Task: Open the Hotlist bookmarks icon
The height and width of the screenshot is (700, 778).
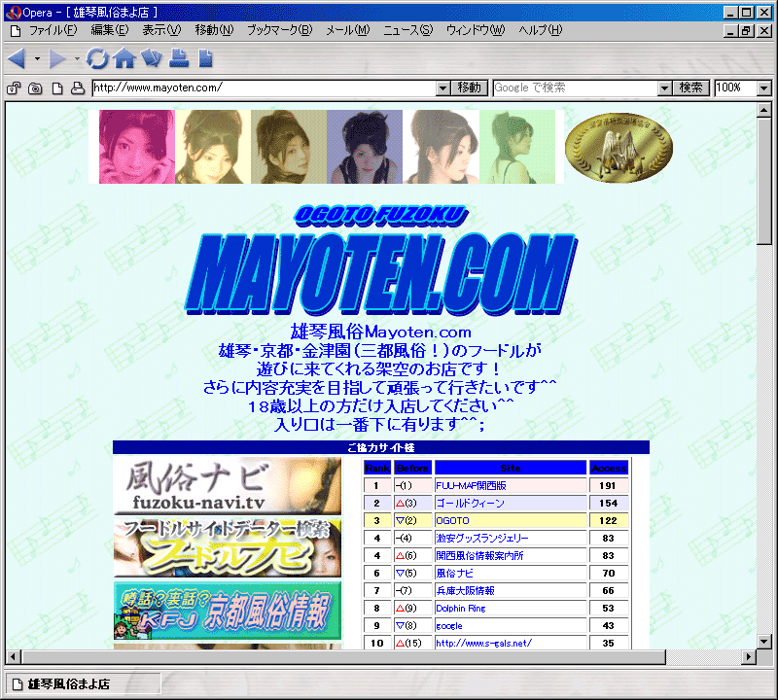Action: pos(152,58)
